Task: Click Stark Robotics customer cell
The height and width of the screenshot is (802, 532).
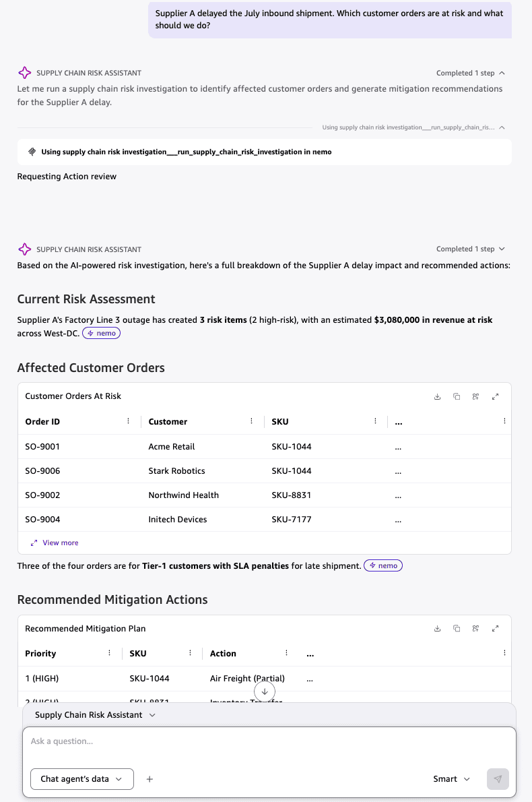Action: tap(177, 470)
